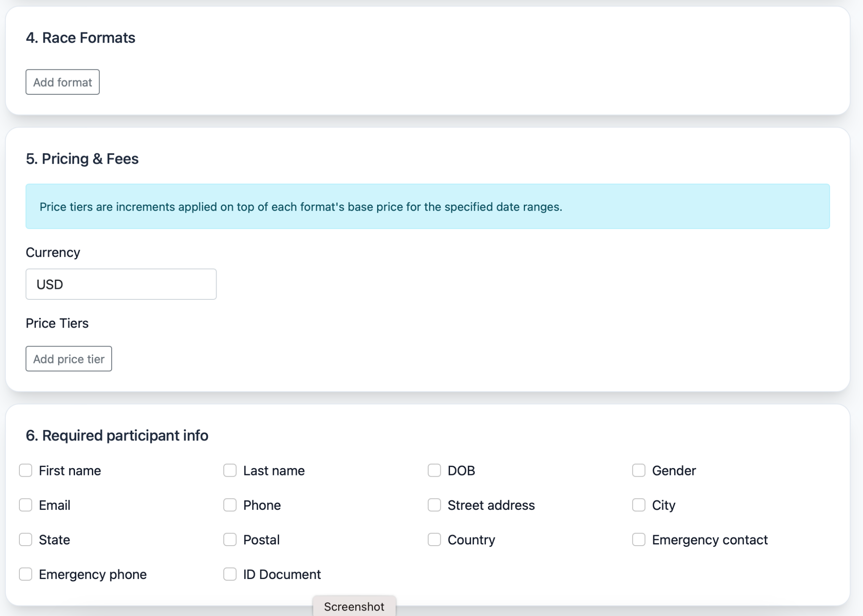Click the Currency USD input field
The width and height of the screenshot is (863, 616).
pos(121,284)
